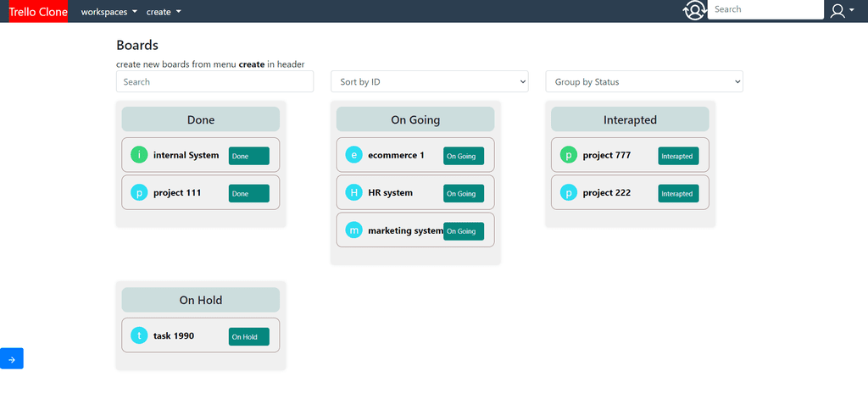Open the user profile account menu
Screen dimensions: 868x404
[x=842, y=10]
